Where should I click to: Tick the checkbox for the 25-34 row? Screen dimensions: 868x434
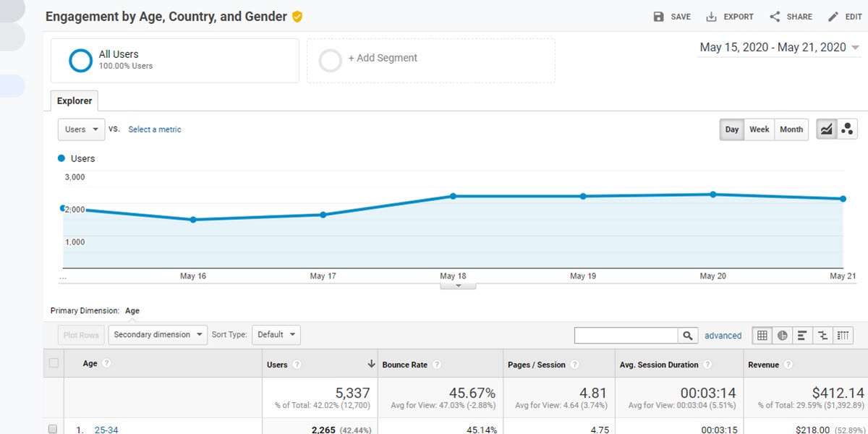[x=54, y=429]
